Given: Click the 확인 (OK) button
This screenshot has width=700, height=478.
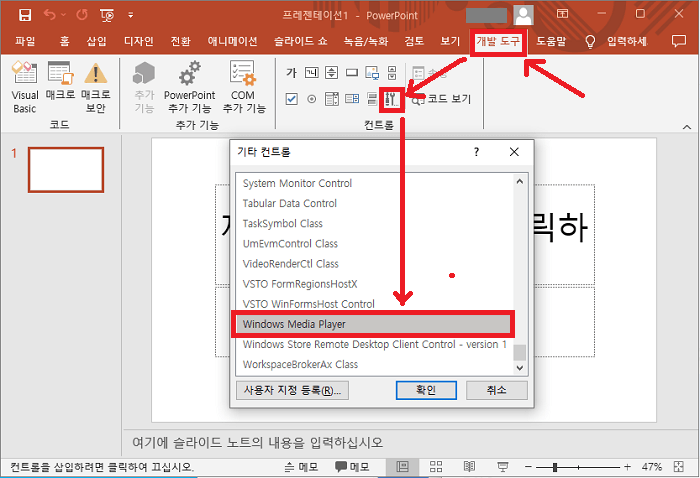Looking at the screenshot, I should pyautogui.click(x=426, y=391).
